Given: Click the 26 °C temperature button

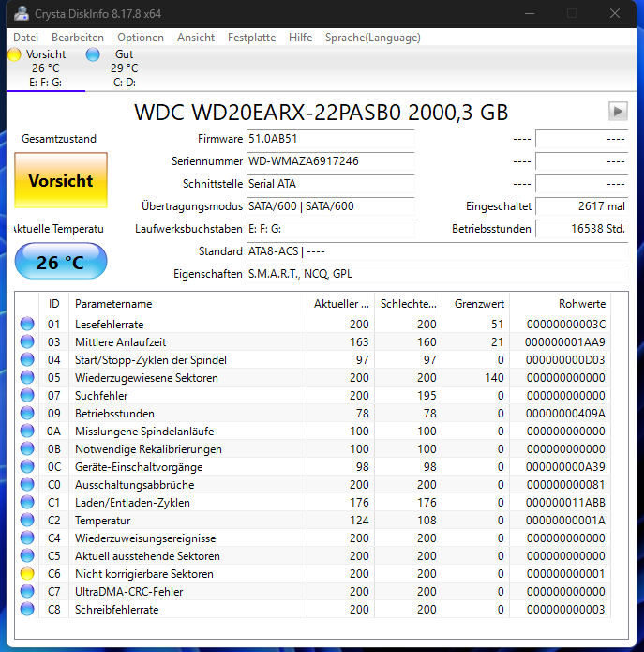Looking at the screenshot, I should pyautogui.click(x=61, y=262).
